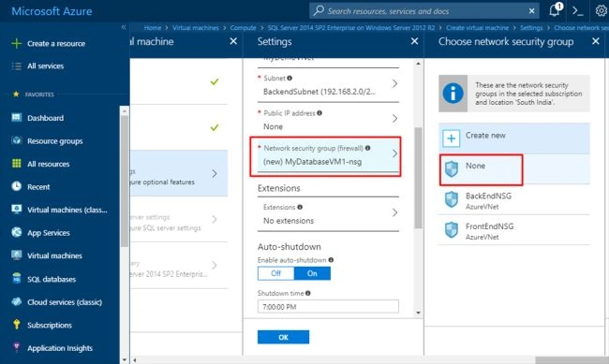Open App Services icon
Viewport: 609px width, 364px height.
(x=16, y=232)
